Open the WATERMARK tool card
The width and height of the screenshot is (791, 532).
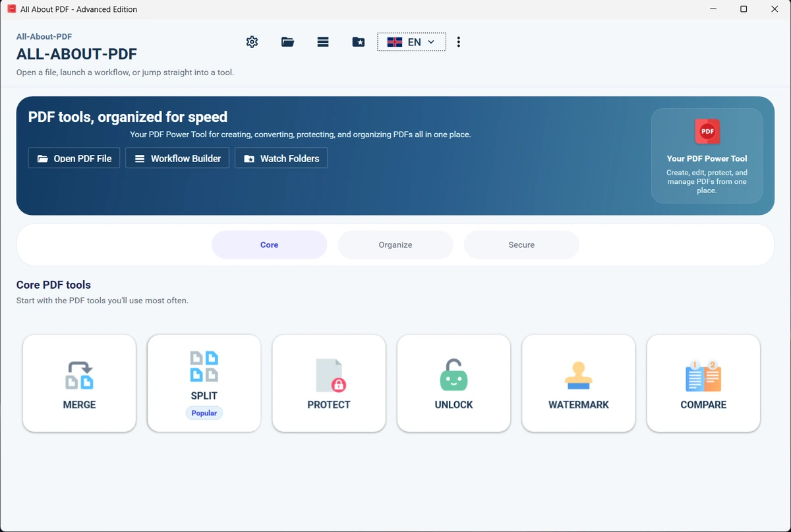click(578, 383)
